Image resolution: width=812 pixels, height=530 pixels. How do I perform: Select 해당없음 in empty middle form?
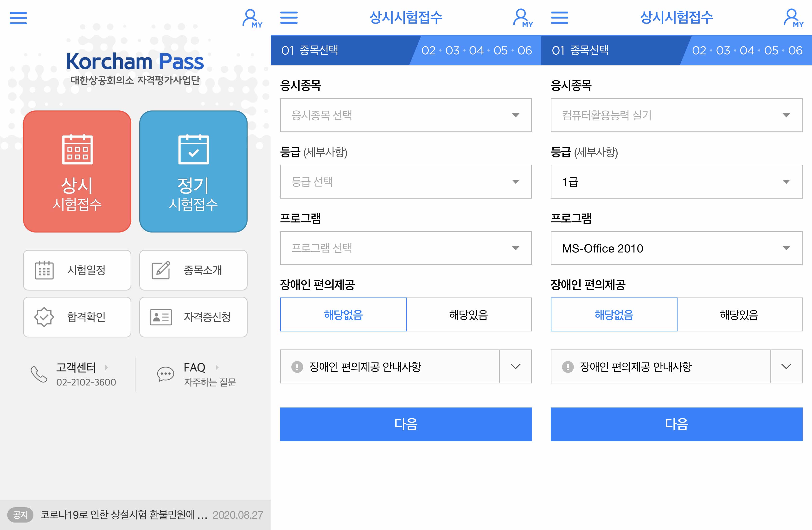[x=343, y=314]
